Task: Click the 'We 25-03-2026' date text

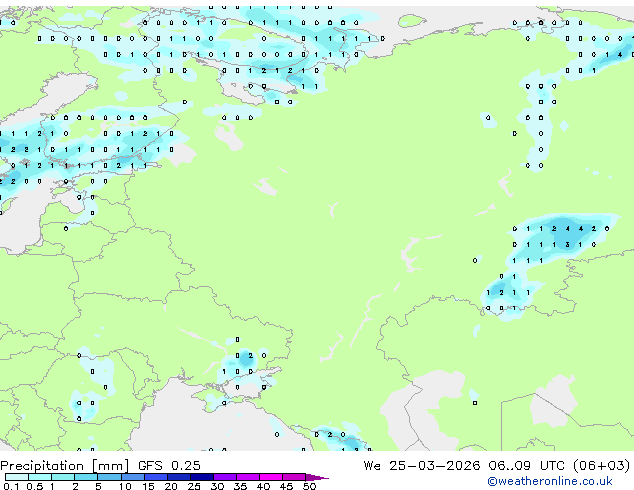Action: point(422,466)
